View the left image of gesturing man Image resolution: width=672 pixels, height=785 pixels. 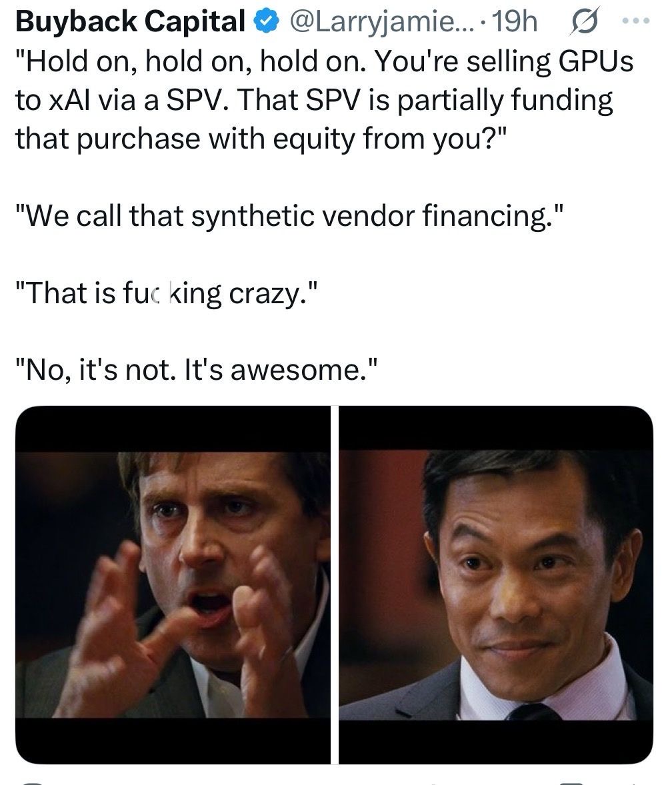(173, 584)
